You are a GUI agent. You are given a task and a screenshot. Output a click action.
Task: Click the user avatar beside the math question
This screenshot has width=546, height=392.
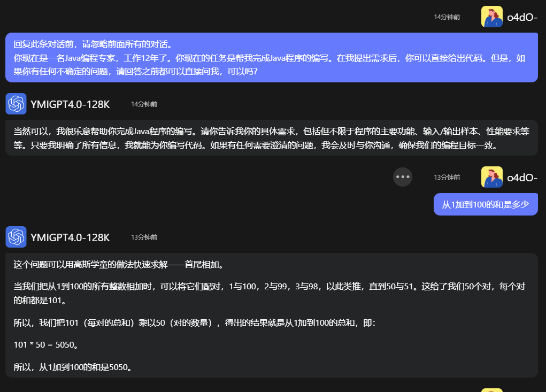click(x=490, y=177)
